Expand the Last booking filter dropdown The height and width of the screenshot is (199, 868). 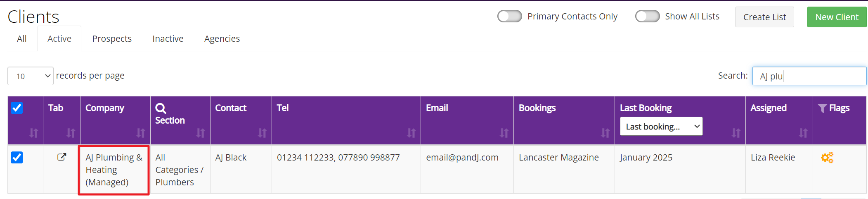(x=661, y=127)
